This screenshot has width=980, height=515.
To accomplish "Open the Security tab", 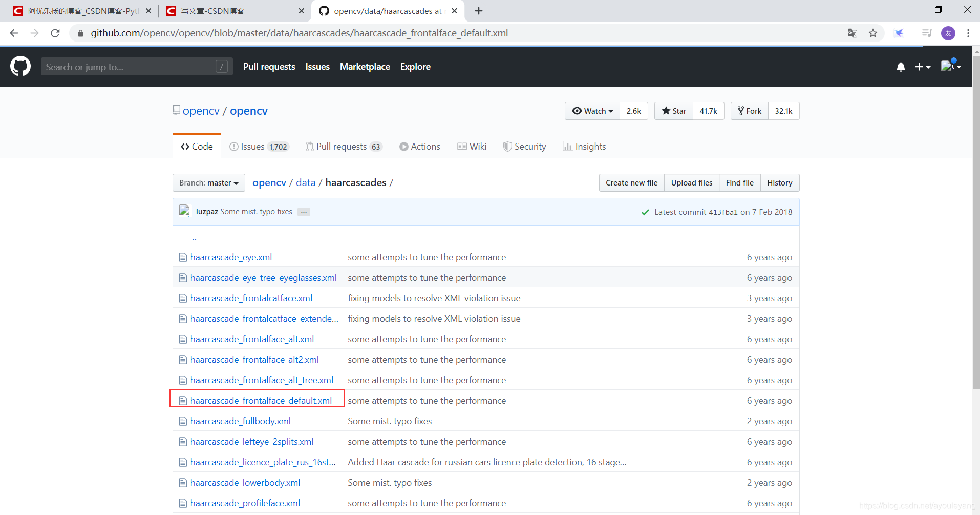I will [x=525, y=147].
